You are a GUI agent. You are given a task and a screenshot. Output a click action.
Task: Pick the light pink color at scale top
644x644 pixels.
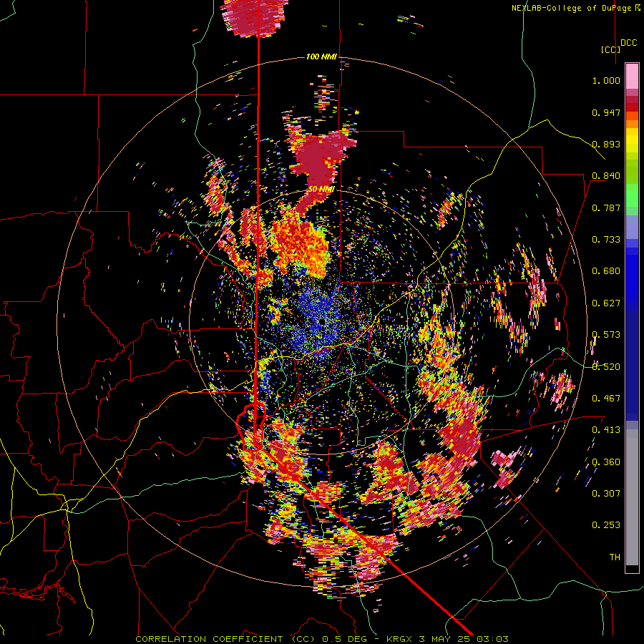pyautogui.click(x=632, y=76)
